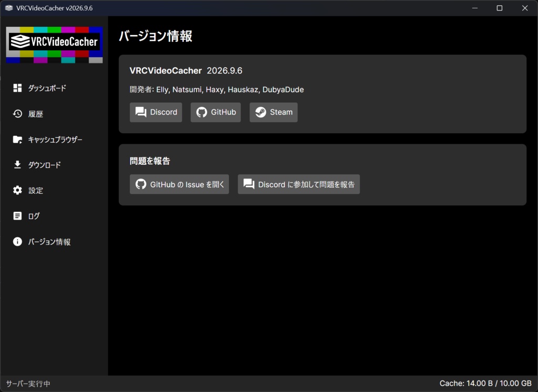538x392 pixels.
Task: Click the バージョン情報 page heading
Action: tap(156, 36)
